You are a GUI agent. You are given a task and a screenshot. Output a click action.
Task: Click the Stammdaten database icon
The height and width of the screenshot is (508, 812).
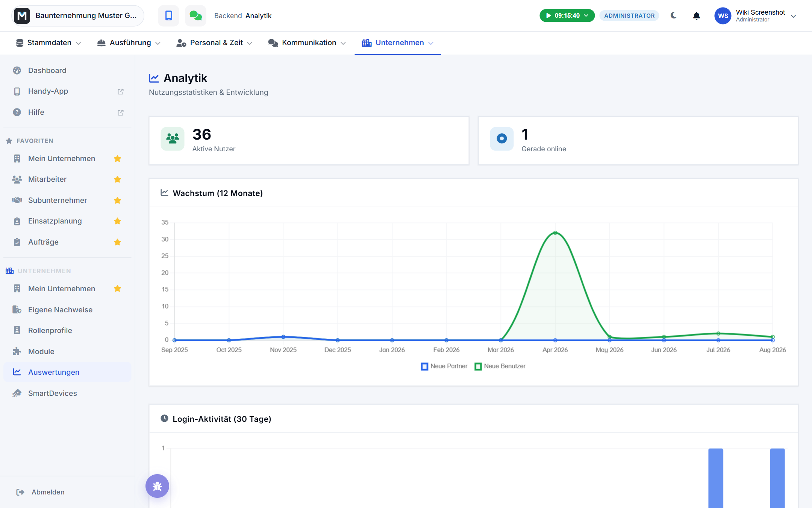tap(20, 43)
